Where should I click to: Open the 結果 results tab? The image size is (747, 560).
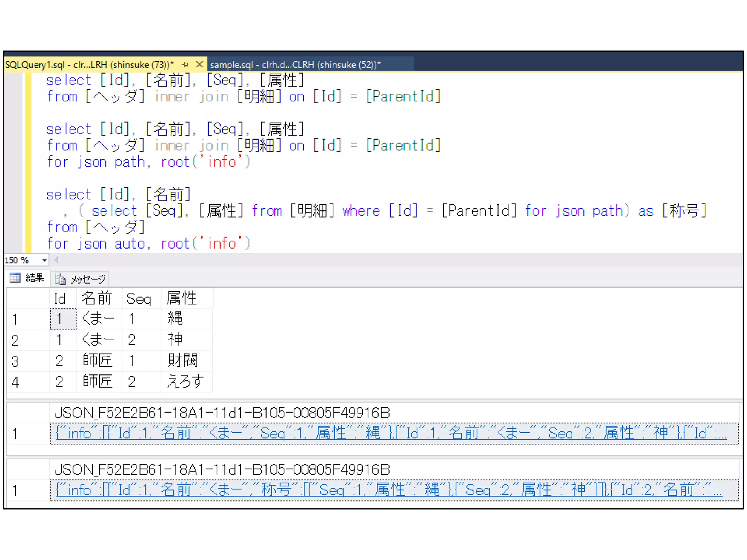coord(35,278)
